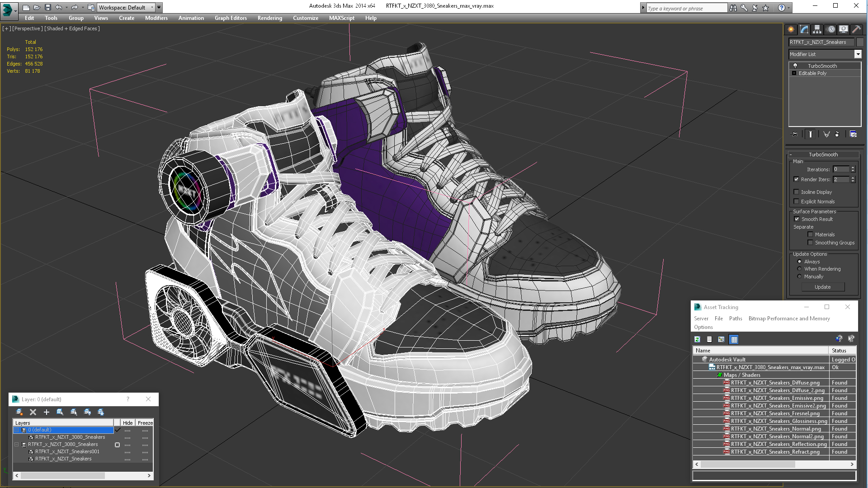
Task: Switch Asset Tracking to tree view icon
Action: pyautogui.click(x=722, y=339)
